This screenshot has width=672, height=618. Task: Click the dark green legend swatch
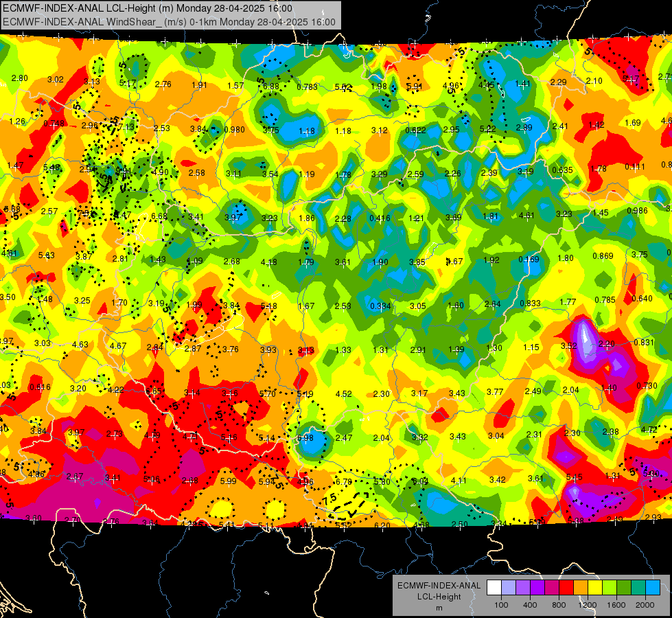click(x=625, y=588)
